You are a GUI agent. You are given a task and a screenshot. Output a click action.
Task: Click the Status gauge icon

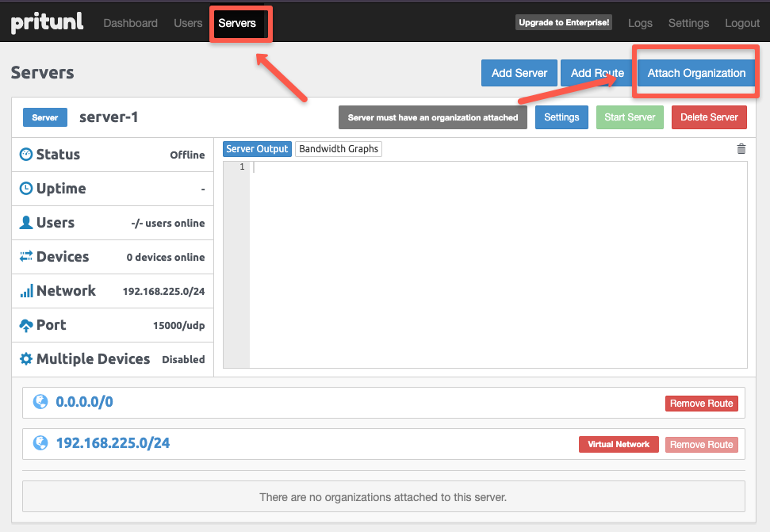pyautogui.click(x=26, y=154)
